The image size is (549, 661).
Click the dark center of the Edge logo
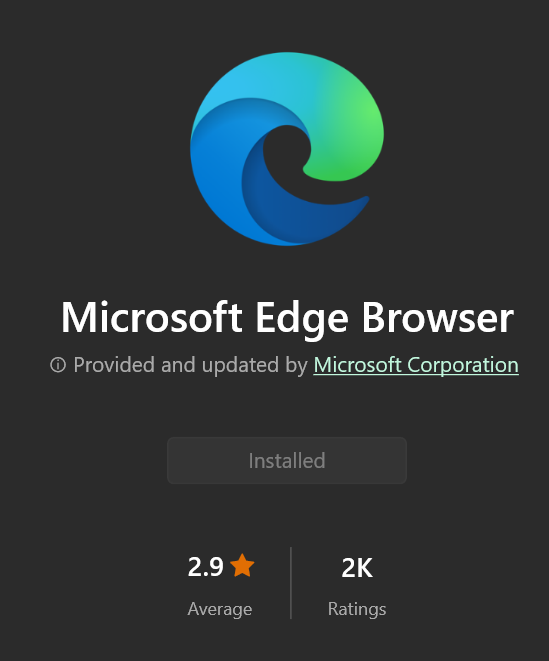tap(287, 150)
